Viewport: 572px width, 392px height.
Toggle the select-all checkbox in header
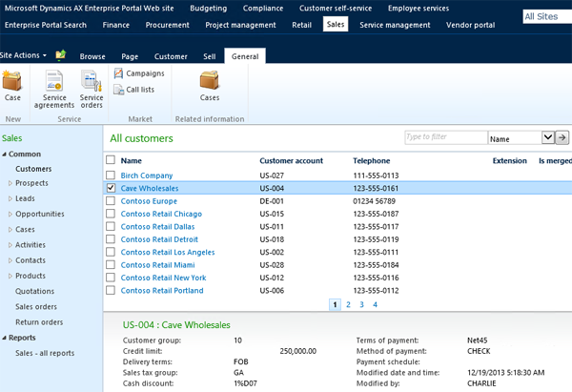tap(111, 160)
